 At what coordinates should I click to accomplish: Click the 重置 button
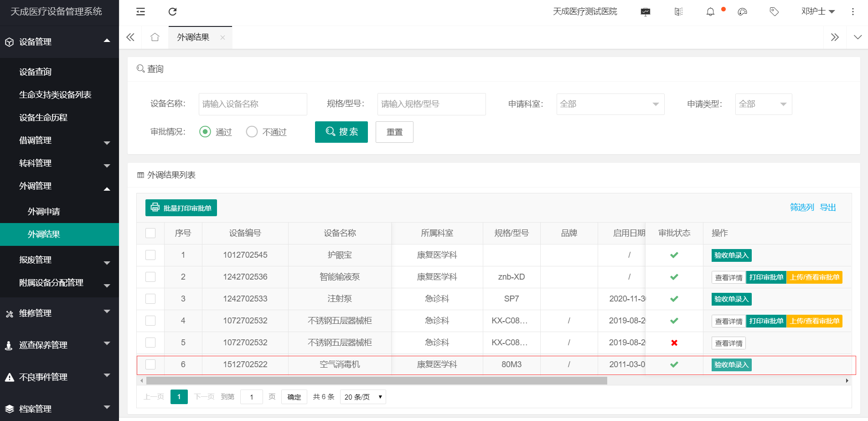coord(394,132)
